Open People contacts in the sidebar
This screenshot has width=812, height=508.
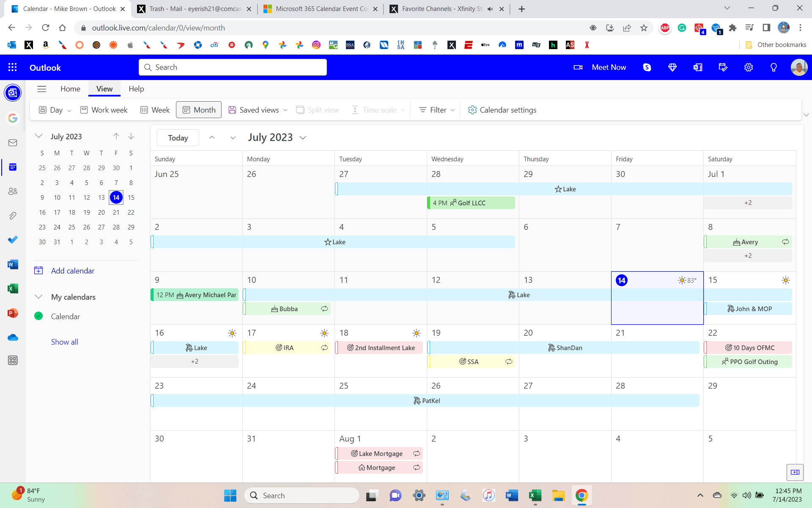[13, 191]
